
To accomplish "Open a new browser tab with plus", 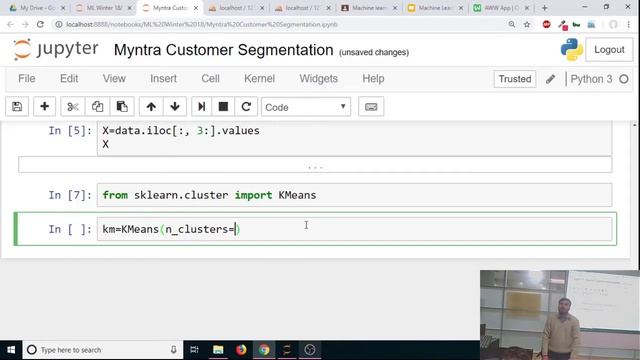I will pyautogui.click(x=544, y=8).
